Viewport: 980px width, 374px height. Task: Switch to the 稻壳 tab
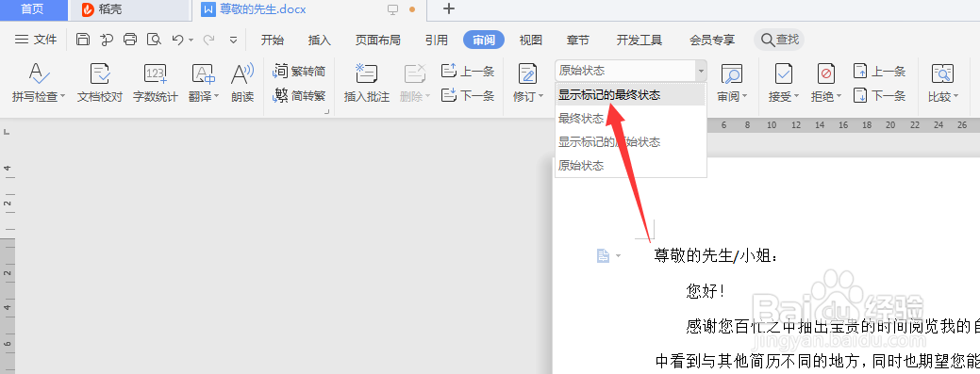click(x=129, y=9)
